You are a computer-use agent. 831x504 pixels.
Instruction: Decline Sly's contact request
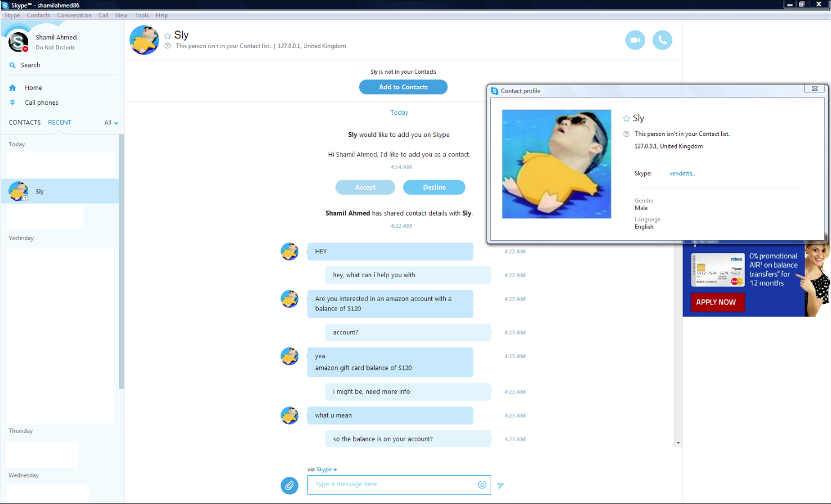(x=434, y=187)
